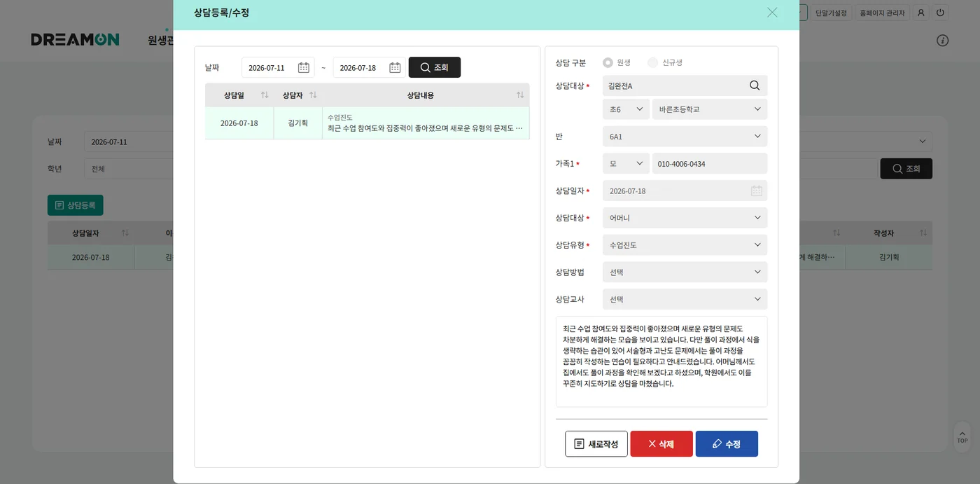The width and height of the screenshot is (980, 484).
Task: Select 김기획 cell in dialog consultation list
Action: click(298, 123)
